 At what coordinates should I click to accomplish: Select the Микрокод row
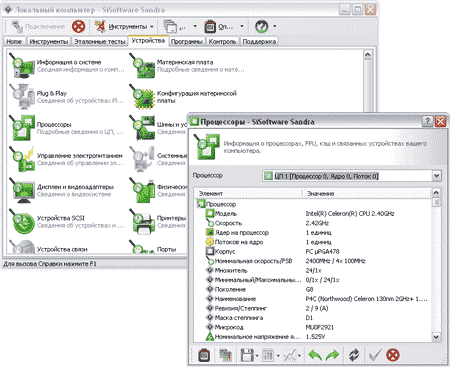pos(313,327)
